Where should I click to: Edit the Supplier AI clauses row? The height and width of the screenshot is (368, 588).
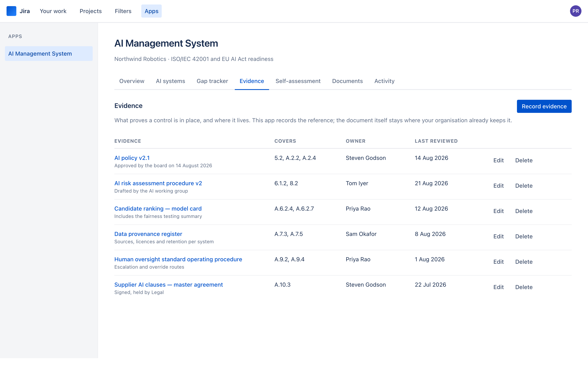point(498,287)
